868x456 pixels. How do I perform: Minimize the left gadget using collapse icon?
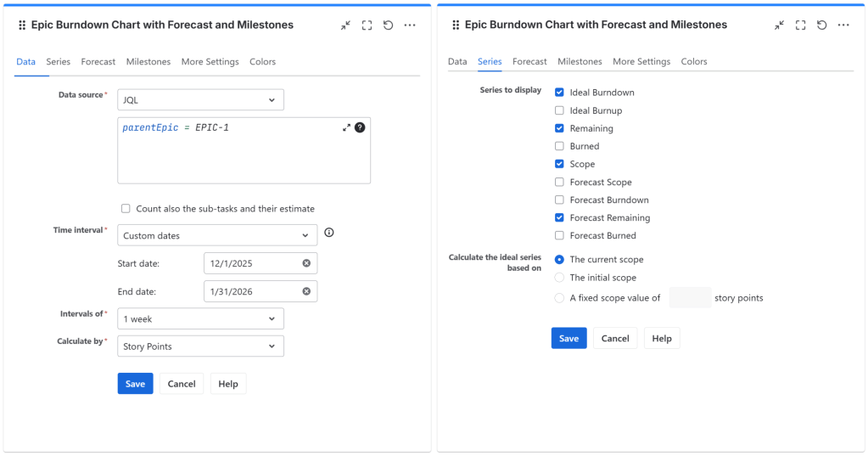(x=345, y=25)
